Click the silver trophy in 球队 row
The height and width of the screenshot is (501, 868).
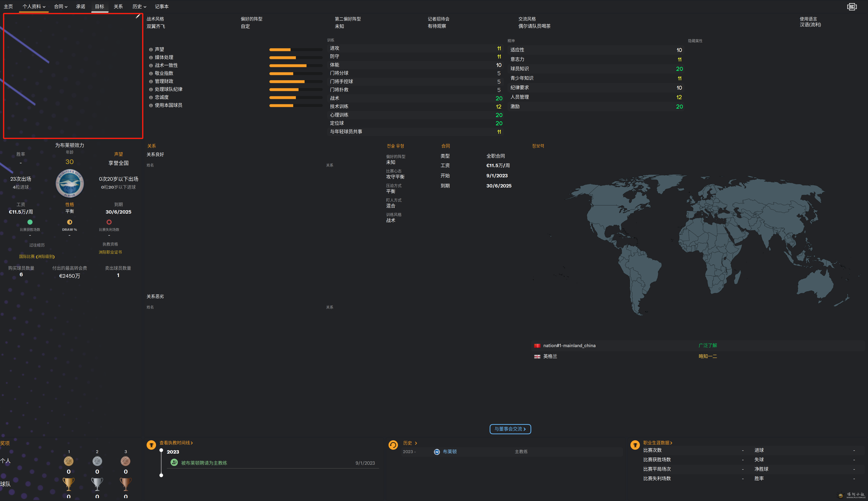tap(97, 484)
